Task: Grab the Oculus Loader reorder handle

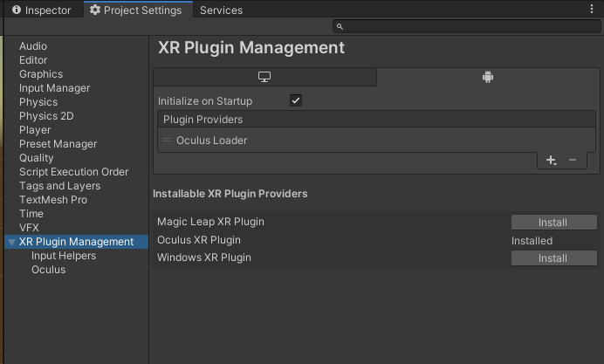Action: [167, 141]
